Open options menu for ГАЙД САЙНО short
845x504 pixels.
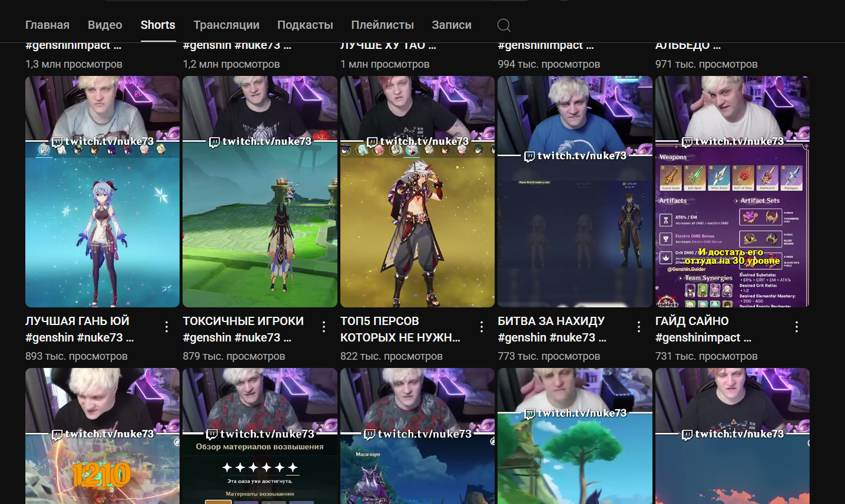tap(797, 327)
